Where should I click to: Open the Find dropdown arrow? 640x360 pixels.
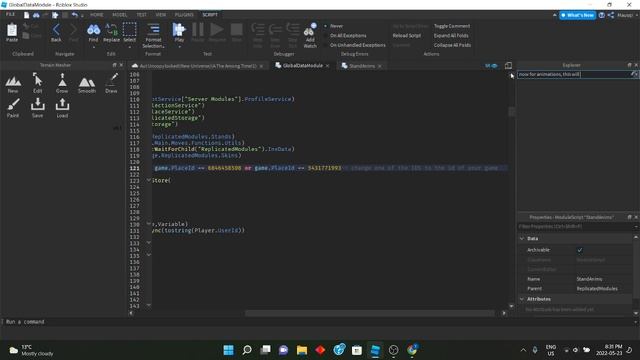pyautogui.click(x=93, y=47)
